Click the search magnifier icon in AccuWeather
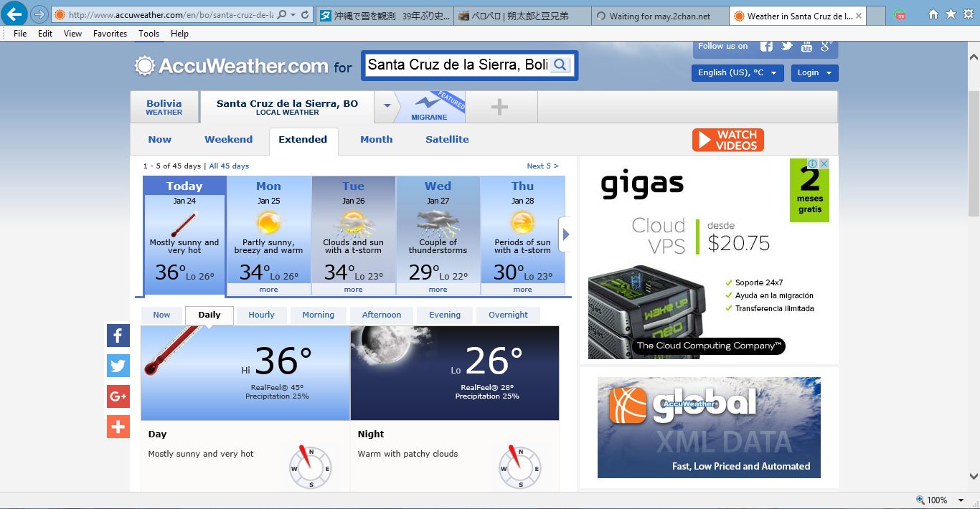The width and height of the screenshot is (980, 509). [560, 65]
